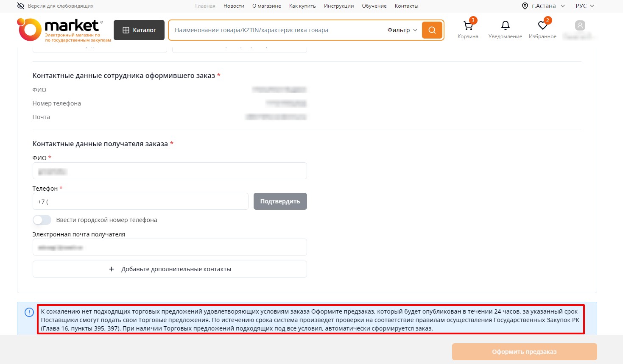Open the Каталог button
Screen dimensions: 623x364
point(139,30)
